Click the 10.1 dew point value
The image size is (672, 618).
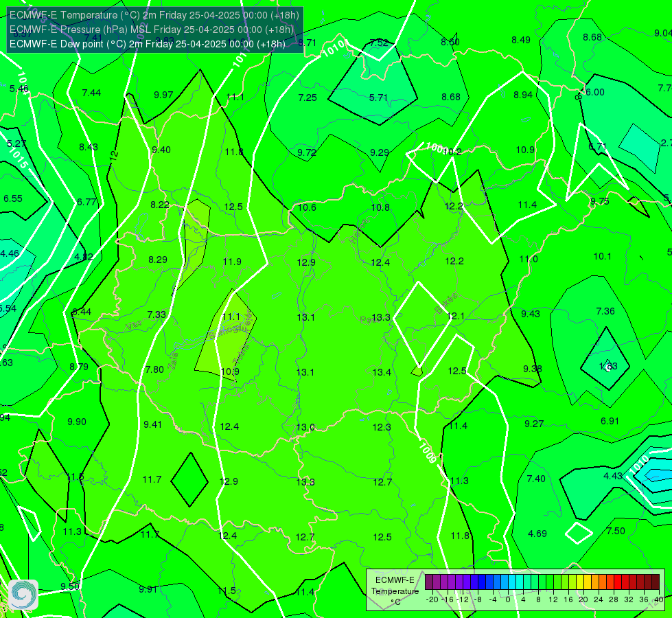[x=602, y=256]
